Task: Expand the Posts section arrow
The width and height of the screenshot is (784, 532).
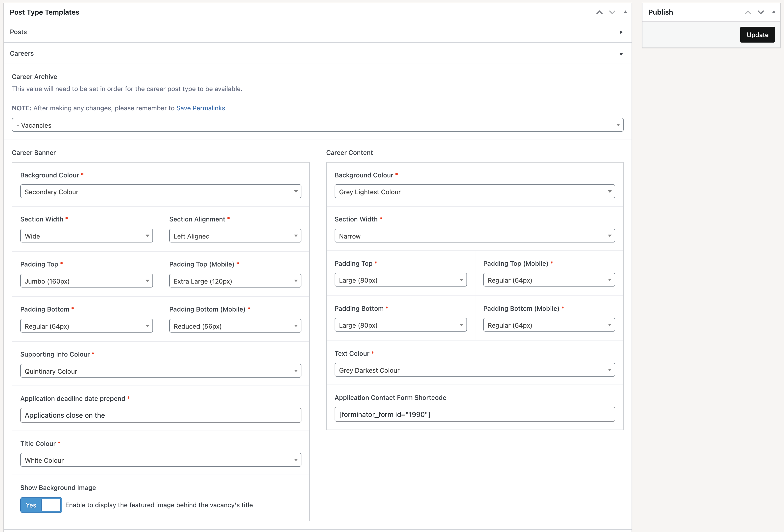Action: click(x=621, y=32)
